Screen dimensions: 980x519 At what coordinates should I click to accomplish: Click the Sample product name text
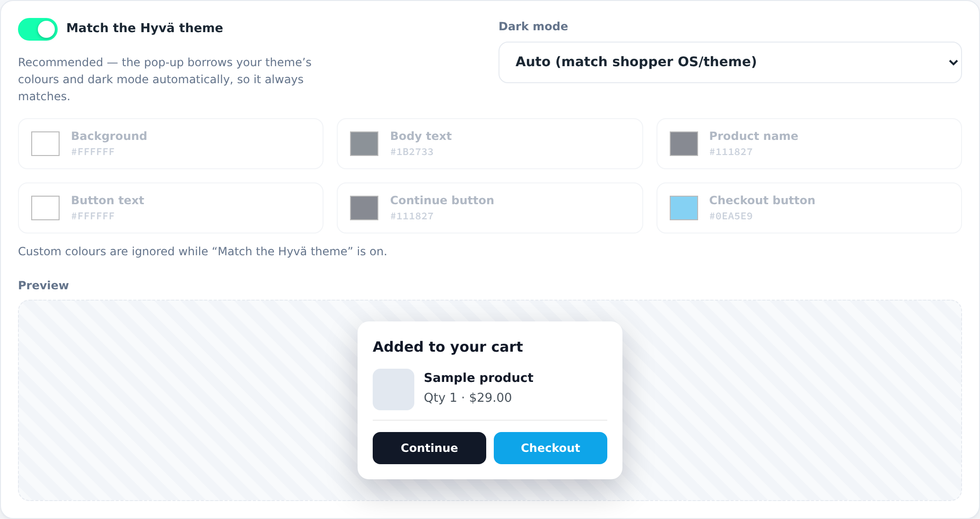click(479, 378)
